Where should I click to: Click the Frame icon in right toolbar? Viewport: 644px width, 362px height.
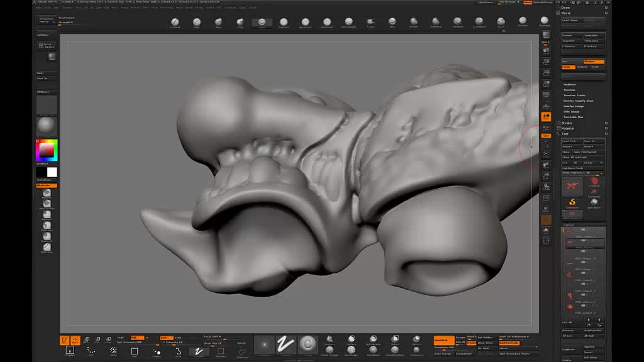(546, 155)
